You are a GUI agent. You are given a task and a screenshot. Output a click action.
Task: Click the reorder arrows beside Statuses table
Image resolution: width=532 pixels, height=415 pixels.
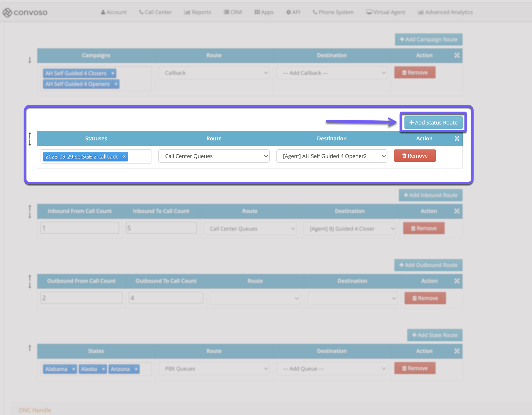[x=30, y=139]
